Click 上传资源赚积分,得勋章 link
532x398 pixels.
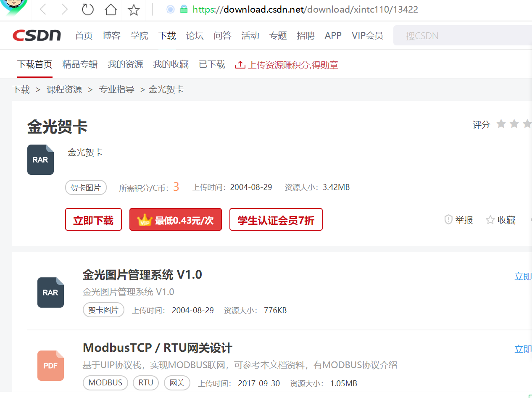pyautogui.click(x=287, y=65)
